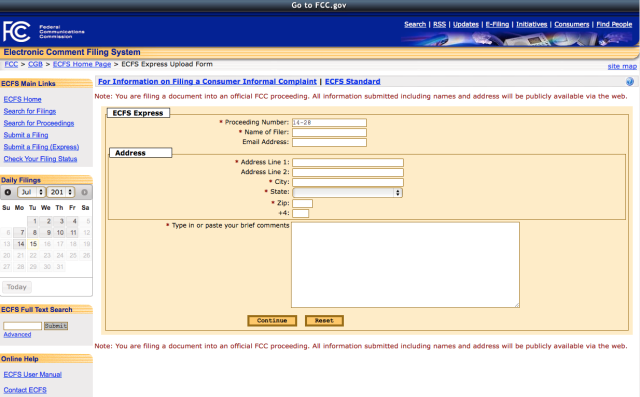The width and height of the screenshot is (640, 397).
Task: Open the site map link
Action: [x=622, y=66]
